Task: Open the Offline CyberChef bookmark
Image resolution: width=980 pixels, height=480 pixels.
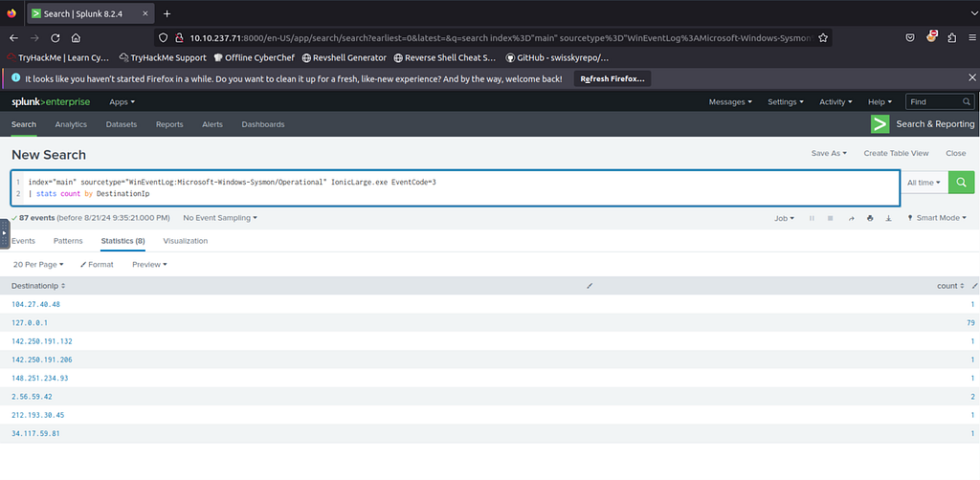Action: tap(254, 57)
